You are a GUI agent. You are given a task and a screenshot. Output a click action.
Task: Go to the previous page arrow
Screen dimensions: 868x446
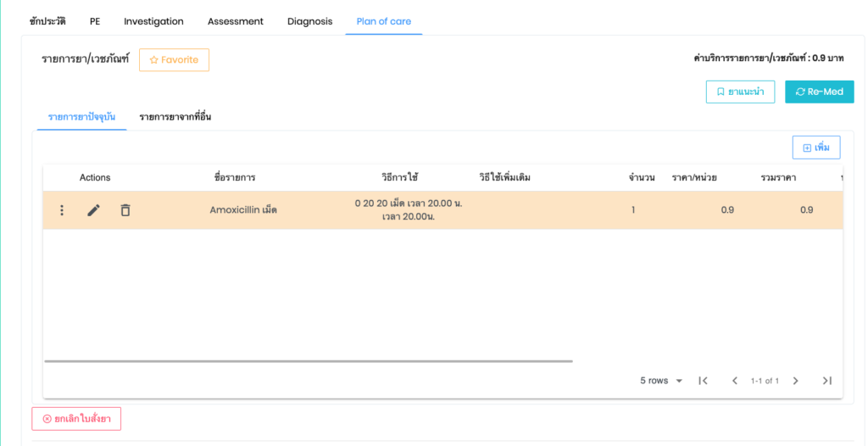coord(735,381)
